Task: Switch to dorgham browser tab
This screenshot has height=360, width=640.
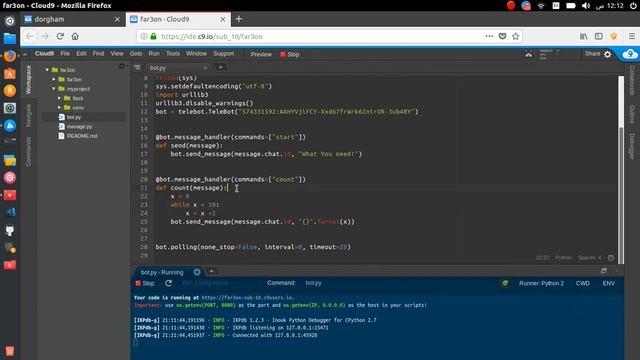Action: coord(72,19)
